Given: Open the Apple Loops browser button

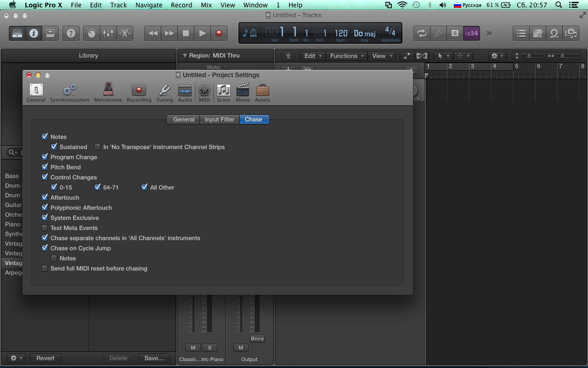Looking at the screenshot, I should pyautogui.click(x=554, y=33).
